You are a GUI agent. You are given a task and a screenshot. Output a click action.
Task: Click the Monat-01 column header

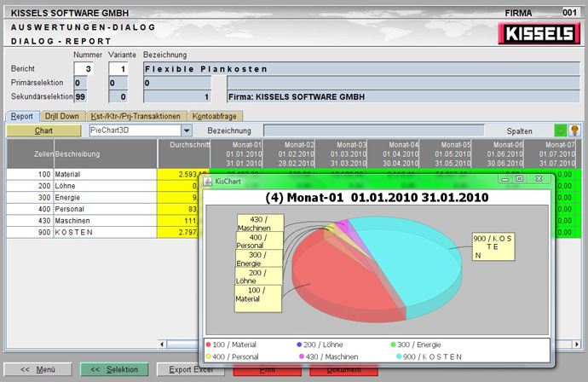pyautogui.click(x=236, y=153)
